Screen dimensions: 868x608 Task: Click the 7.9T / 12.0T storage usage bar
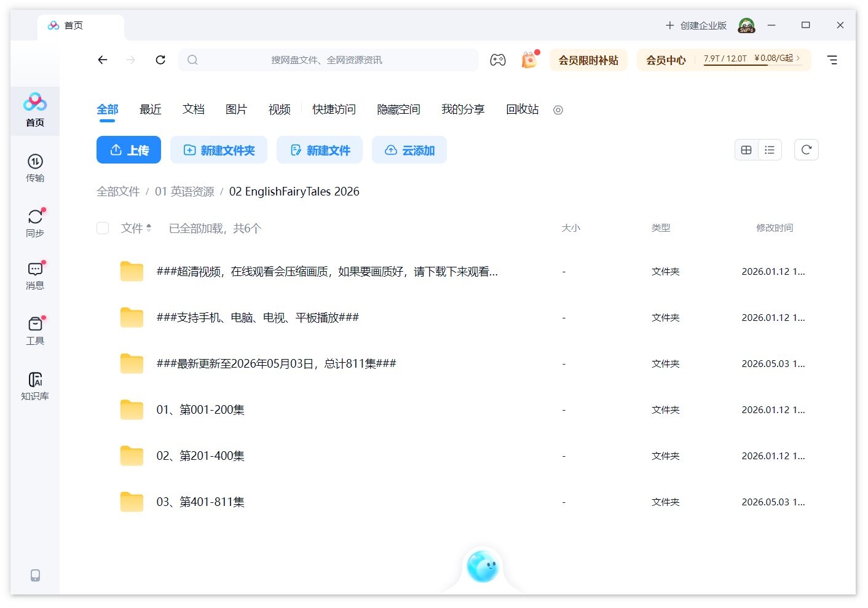(725, 59)
